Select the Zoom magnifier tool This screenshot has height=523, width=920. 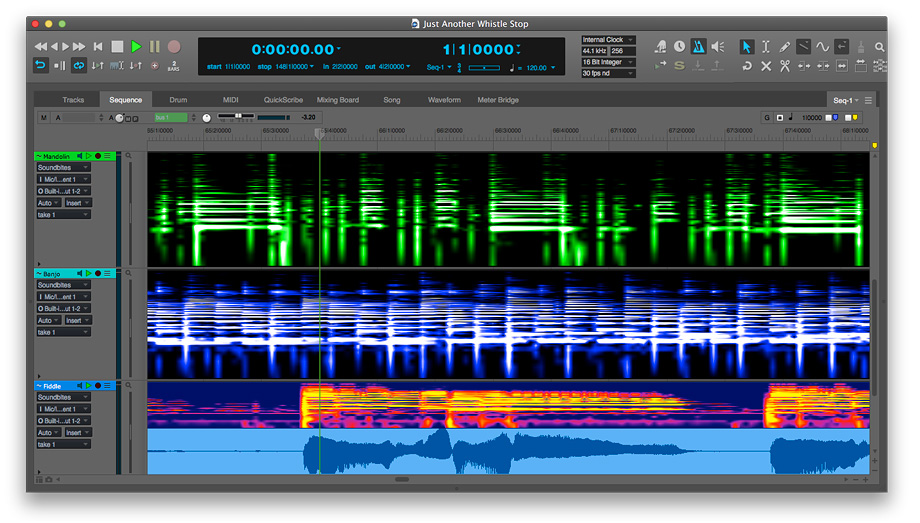click(880, 46)
